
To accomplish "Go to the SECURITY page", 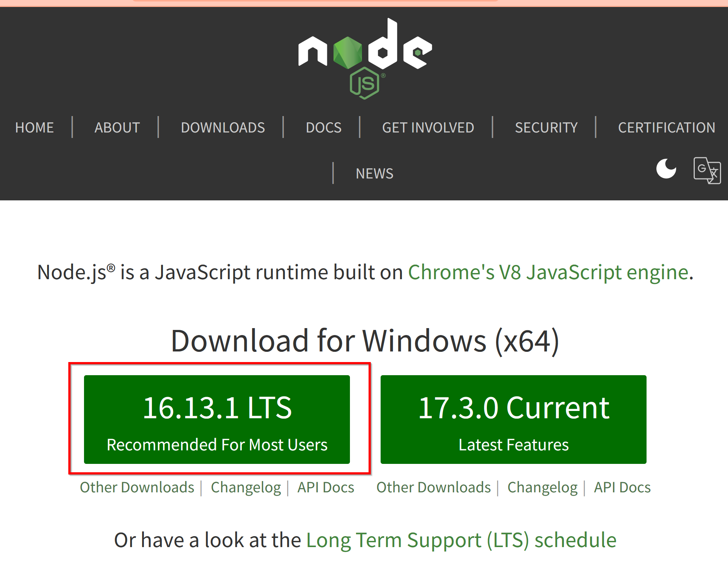I will pyautogui.click(x=546, y=127).
